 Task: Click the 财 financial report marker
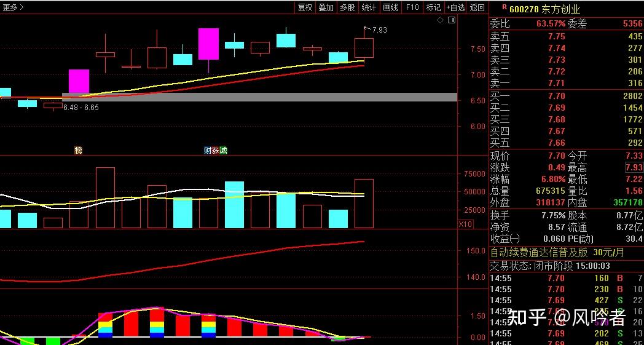[x=208, y=150]
